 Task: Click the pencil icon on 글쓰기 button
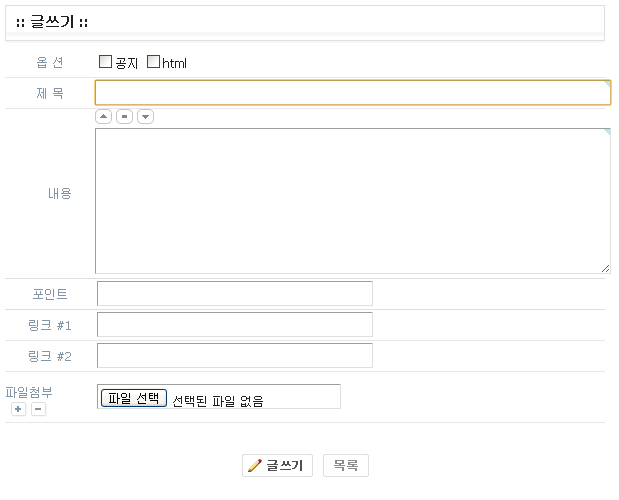[254, 466]
